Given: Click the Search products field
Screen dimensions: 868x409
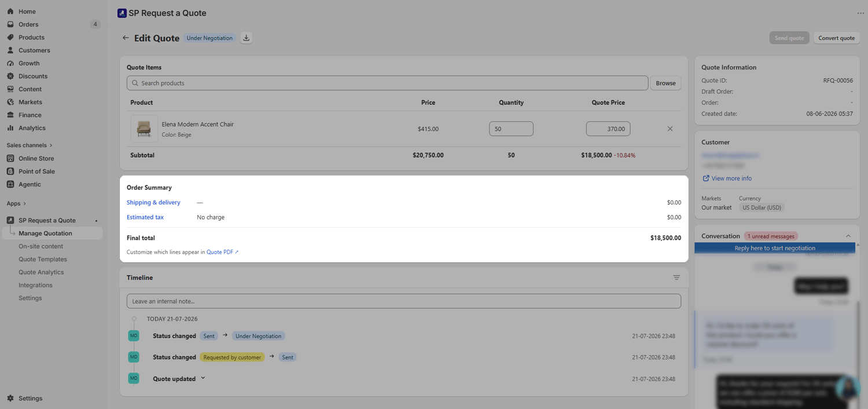Looking at the screenshot, I should click(387, 83).
